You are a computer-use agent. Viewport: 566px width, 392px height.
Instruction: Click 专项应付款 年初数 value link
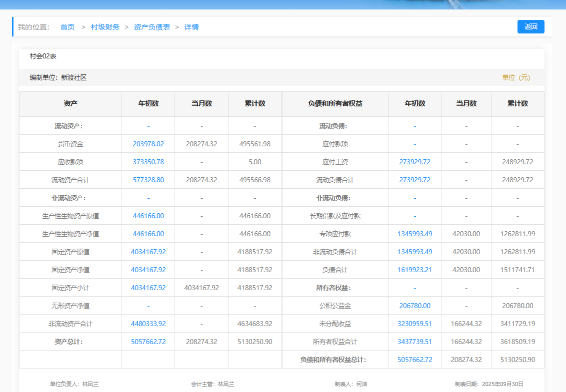[414, 234]
